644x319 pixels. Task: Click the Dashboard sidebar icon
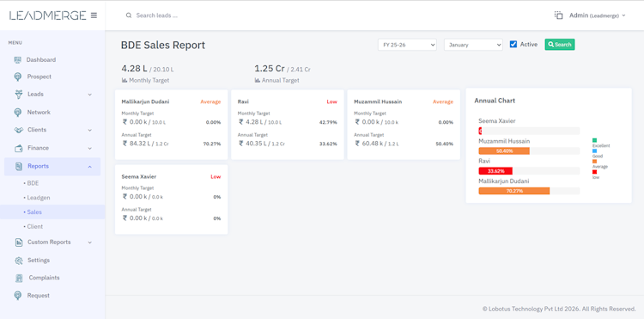tap(18, 60)
